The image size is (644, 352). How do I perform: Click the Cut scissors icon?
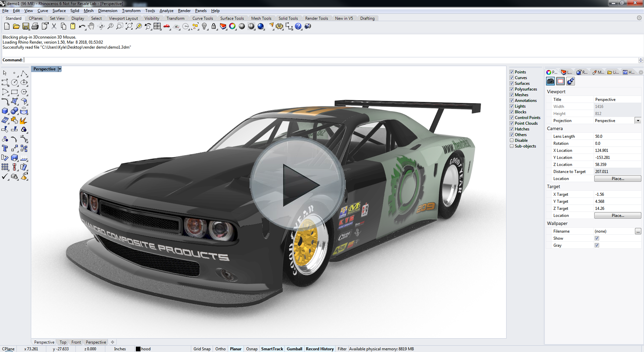click(54, 26)
